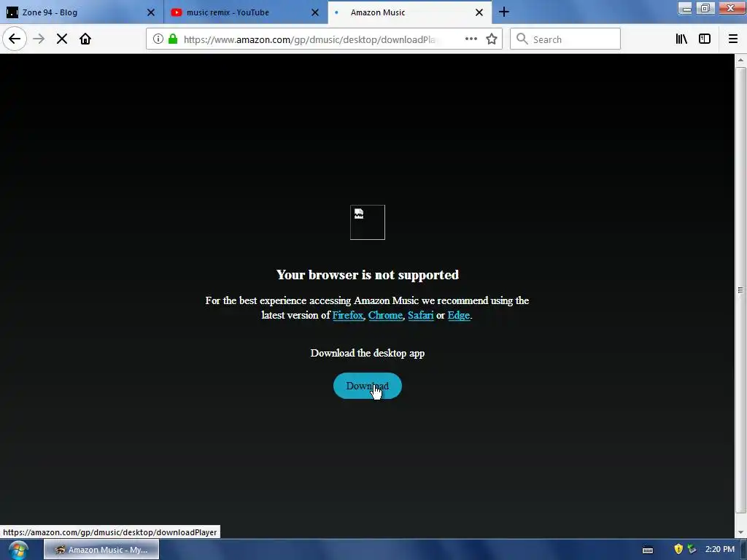Click the 'Download the desktop app' text
The image size is (747, 560).
tap(368, 354)
